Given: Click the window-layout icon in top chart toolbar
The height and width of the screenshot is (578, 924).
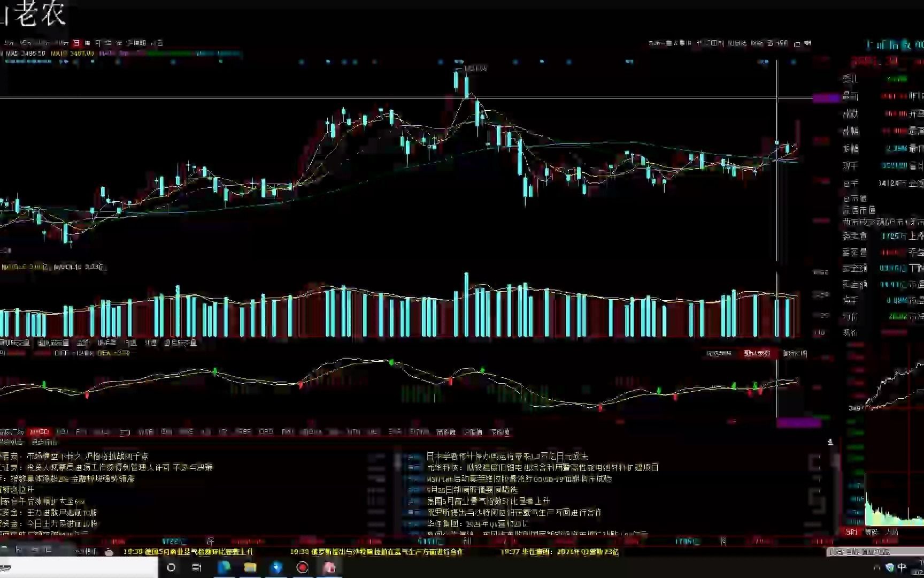Looking at the screenshot, I should coord(797,43).
